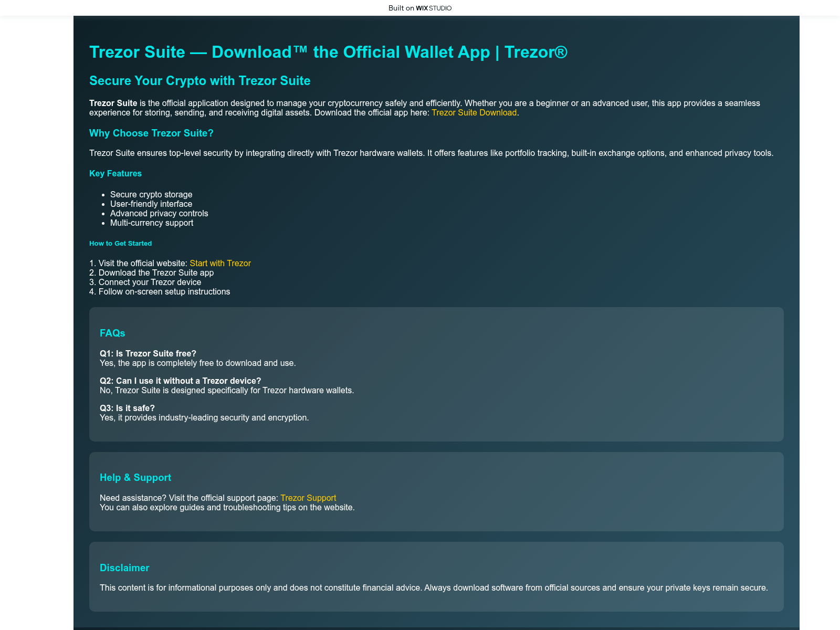Click the Help & Support heading
Viewport: 840px width, 630px height.
point(135,477)
